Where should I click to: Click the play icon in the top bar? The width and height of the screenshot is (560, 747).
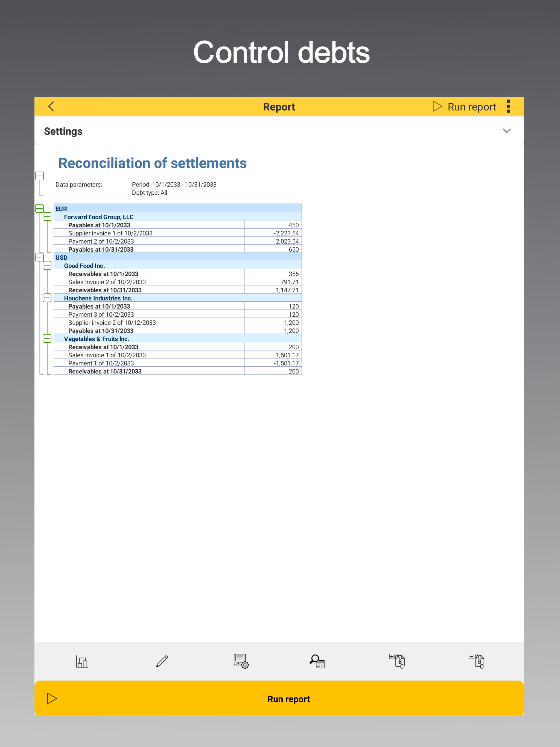437,107
